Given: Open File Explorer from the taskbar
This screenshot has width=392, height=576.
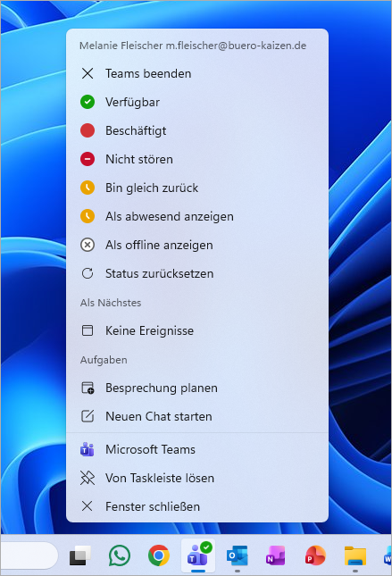Looking at the screenshot, I should 355,556.
